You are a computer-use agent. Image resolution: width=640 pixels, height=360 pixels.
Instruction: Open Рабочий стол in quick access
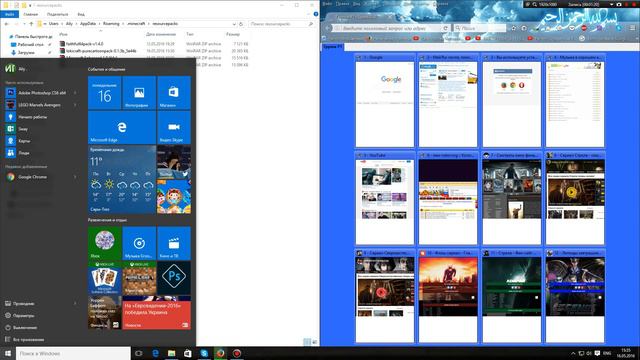(31, 44)
